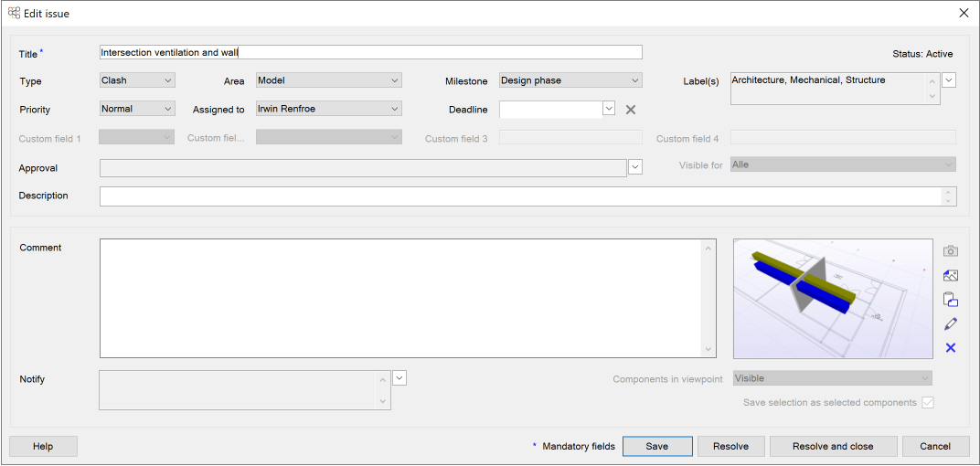
Task: Click the paste from clipboard icon
Action: tap(951, 299)
